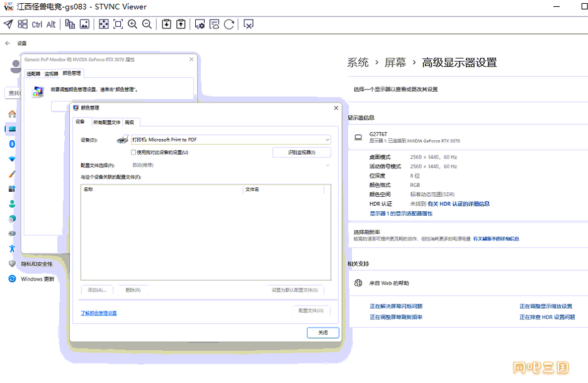Click the clipboard upload-arrow icon

click(x=181, y=25)
